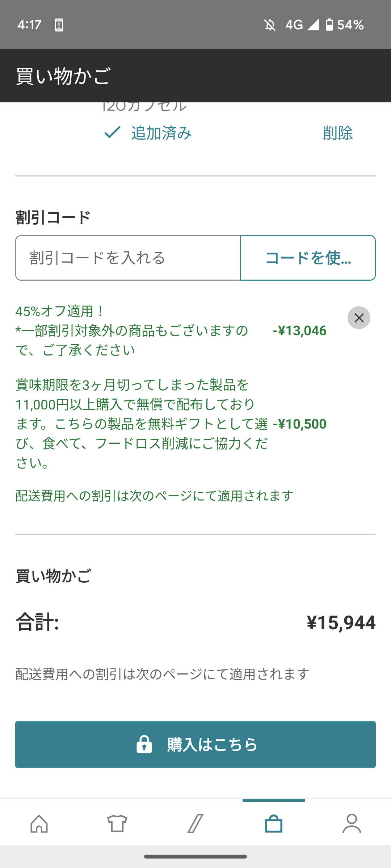
Task: Click the 削除 link to delete item
Action: [x=338, y=133]
